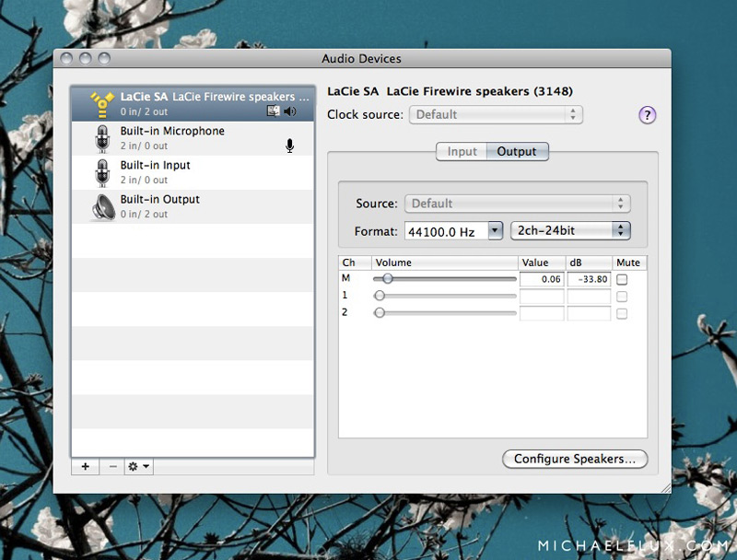Click the channel 2 dB field
Image resolution: width=737 pixels, height=560 pixels.
click(589, 313)
